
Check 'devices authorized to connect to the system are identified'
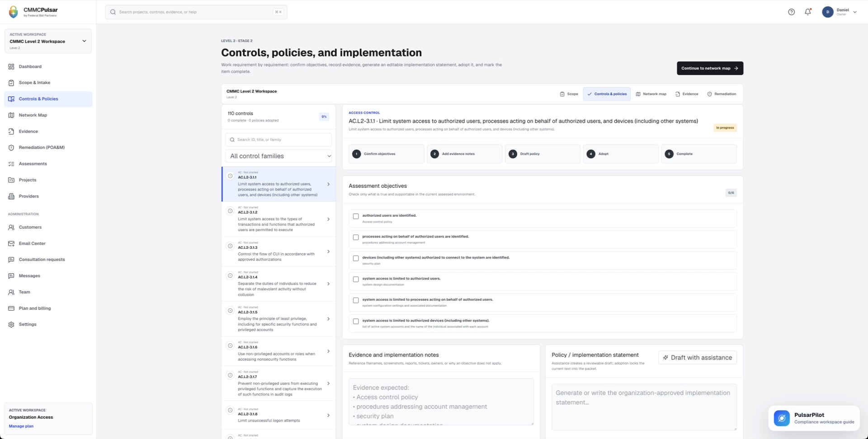tap(356, 258)
